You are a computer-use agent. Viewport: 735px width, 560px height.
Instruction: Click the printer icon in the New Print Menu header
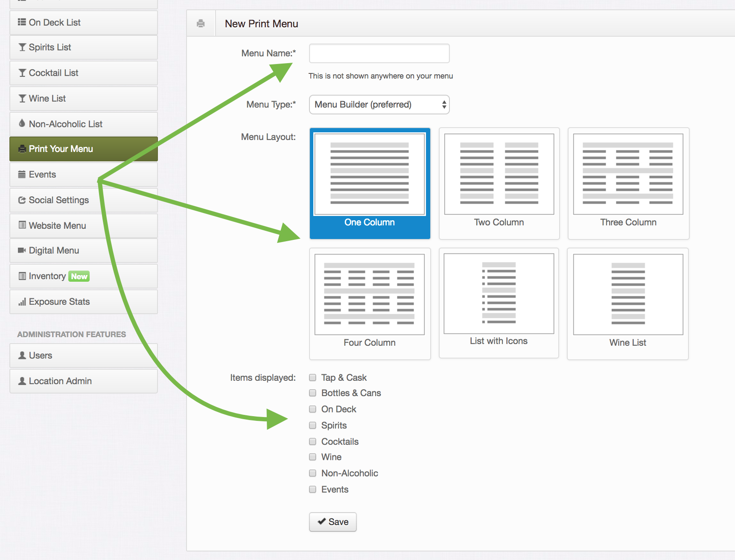click(201, 23)
